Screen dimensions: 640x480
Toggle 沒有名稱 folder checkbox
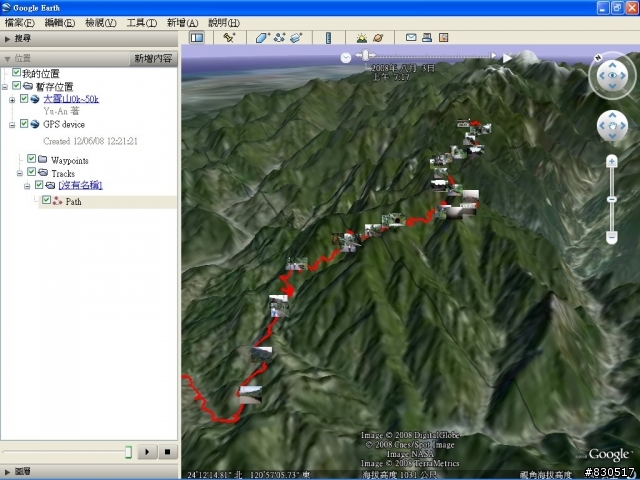(39, 184)
